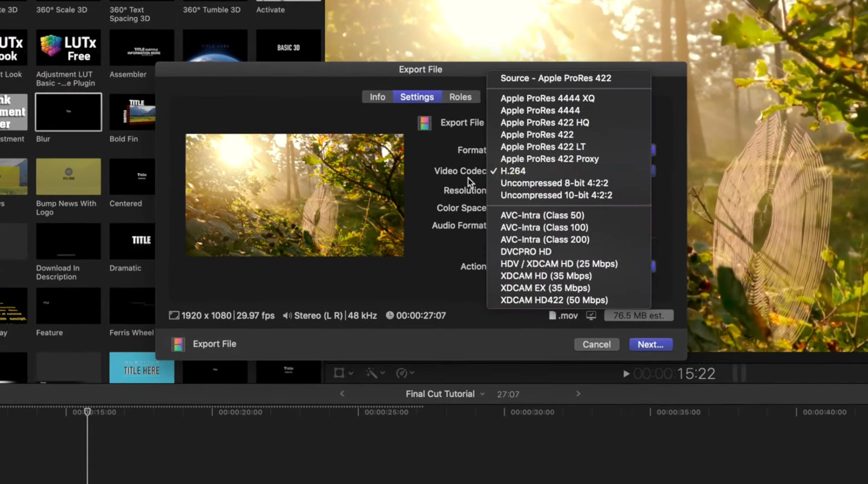Screen dimensions: 868x484
Task: Select Uncompressed 8-bit 4:2:2 codec
Action: tap(554, 183)
